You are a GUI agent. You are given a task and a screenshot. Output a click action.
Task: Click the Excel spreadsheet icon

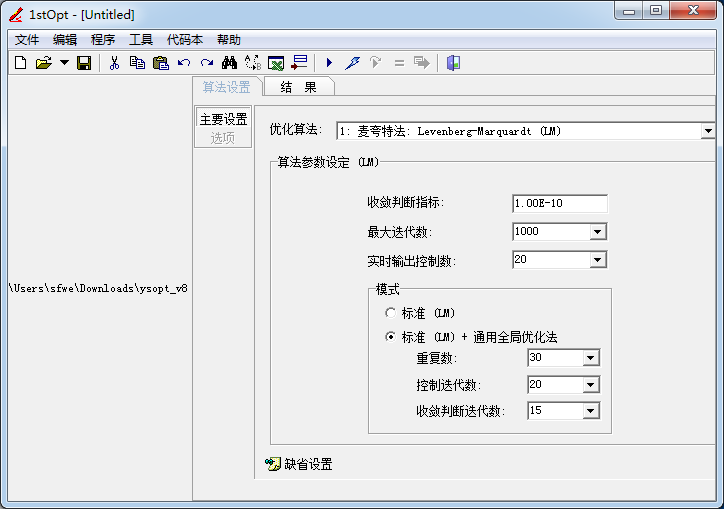click(x=276, y=63)
